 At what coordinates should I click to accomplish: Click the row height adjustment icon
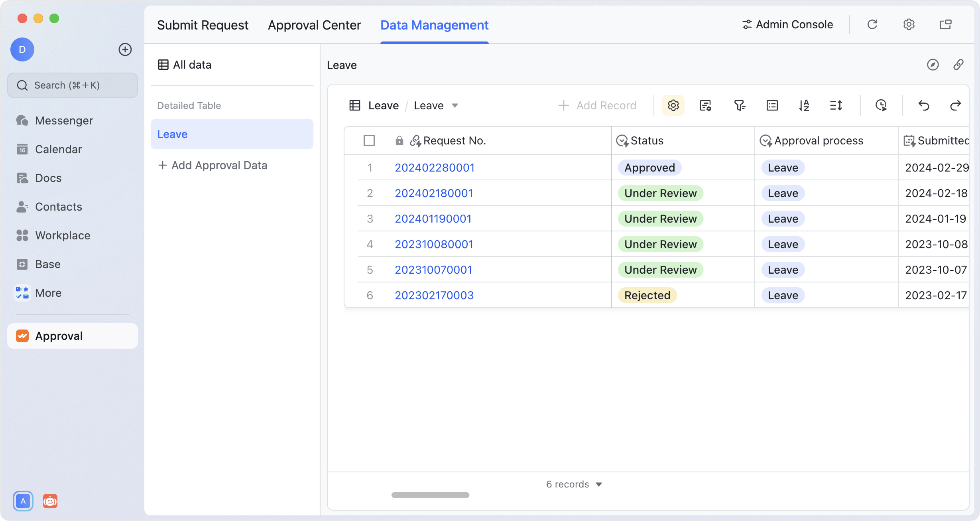pos(836,105)
